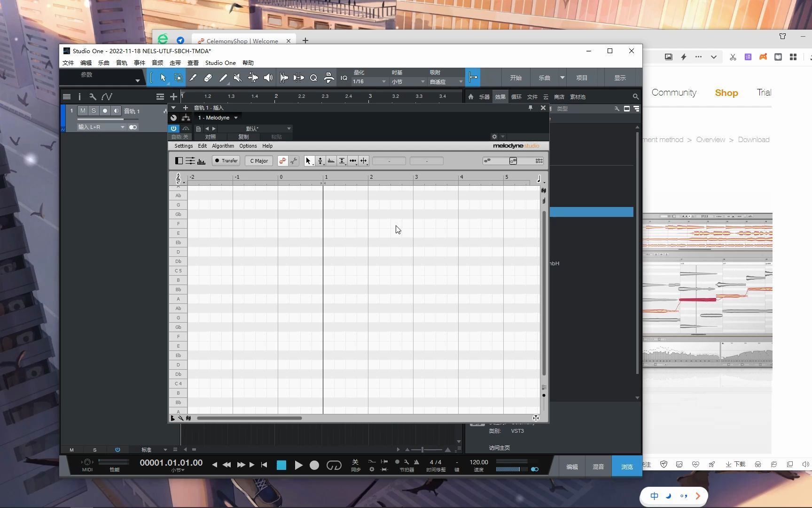Viewport: 812px width, 508px height.
Task: Open Melodyne Settings menu
Action: pos(183,146)
